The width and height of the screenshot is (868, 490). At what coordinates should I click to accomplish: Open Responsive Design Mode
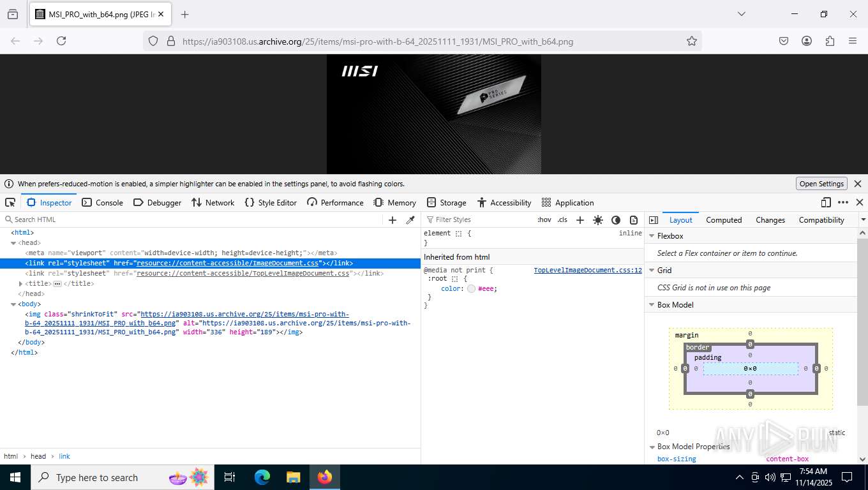coord(826,202)
